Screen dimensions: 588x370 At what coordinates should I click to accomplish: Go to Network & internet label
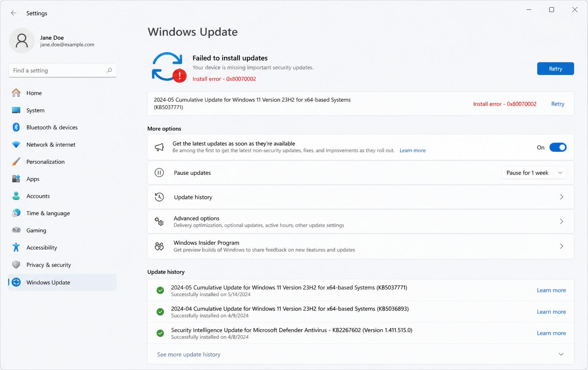pyautogui.click(x=51, y=145)
